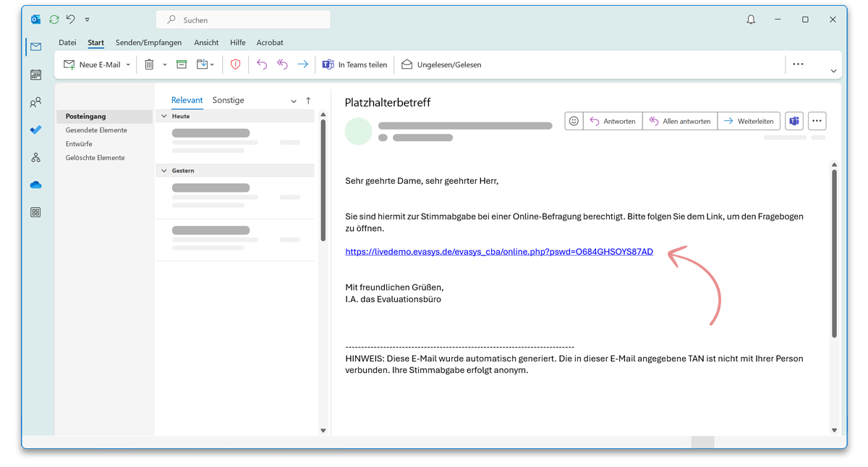Open the Calendar view in the sidebar
This screenshot has height=467, width=868.
coord(35,75)
